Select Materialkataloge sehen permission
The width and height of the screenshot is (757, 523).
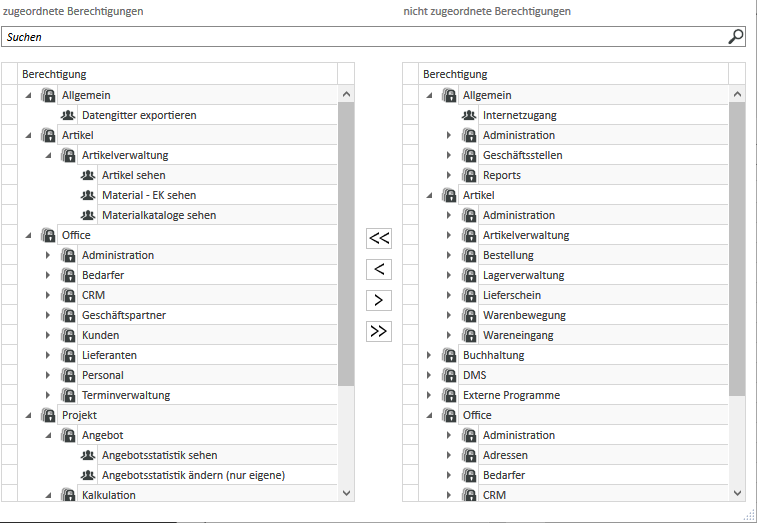[159, 215]
